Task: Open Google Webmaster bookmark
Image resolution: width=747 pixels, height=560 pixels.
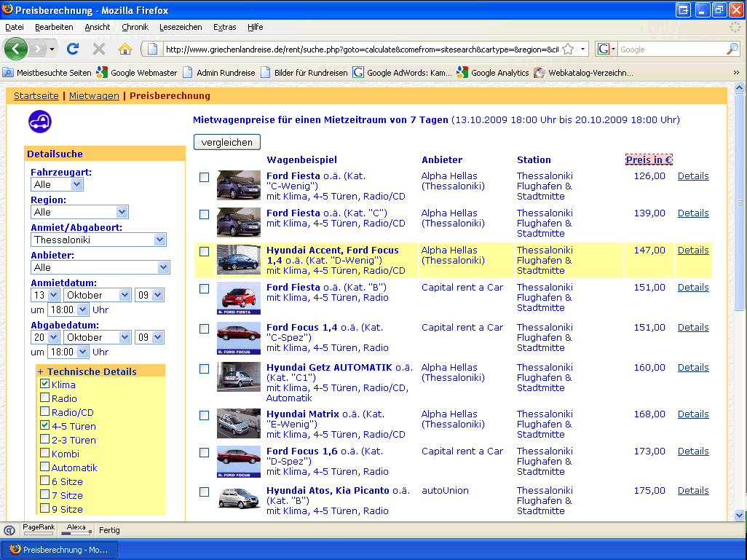Action: tap(137, 72)
